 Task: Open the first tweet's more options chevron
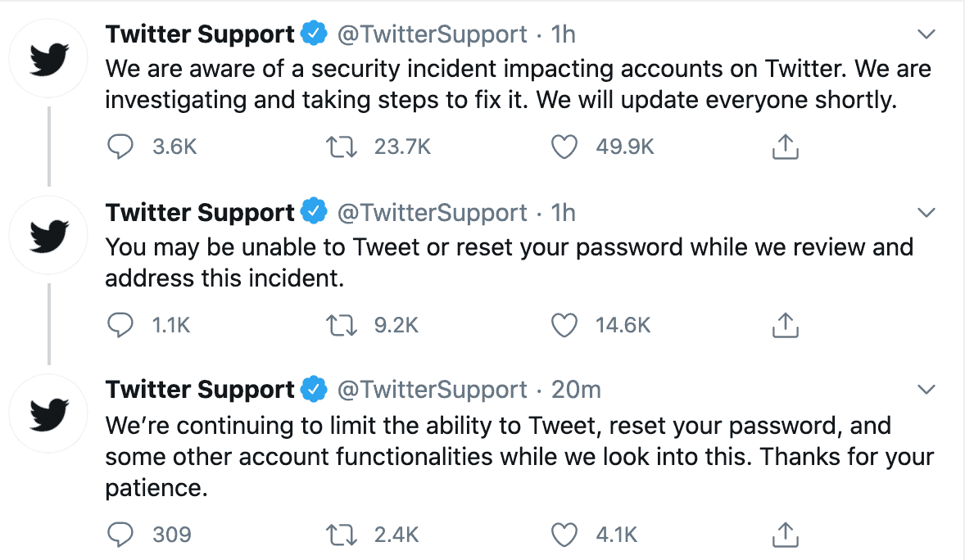coord(926,34)
